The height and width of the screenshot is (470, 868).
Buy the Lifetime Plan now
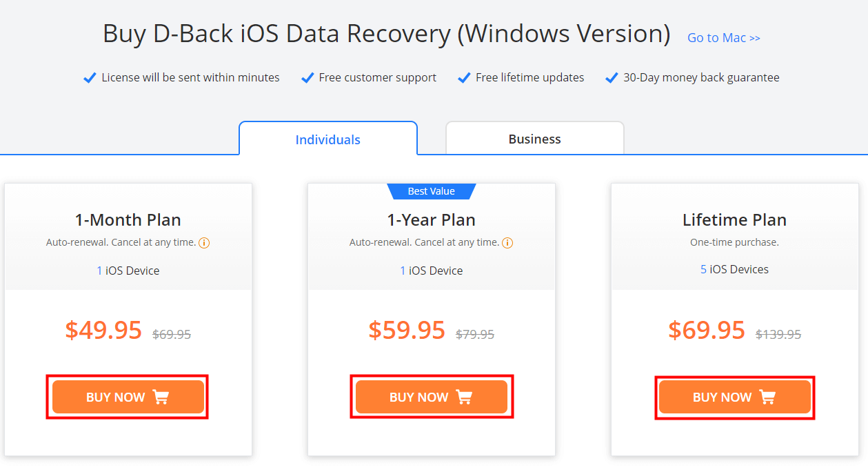pyautogui.click(x=735, y=397)
